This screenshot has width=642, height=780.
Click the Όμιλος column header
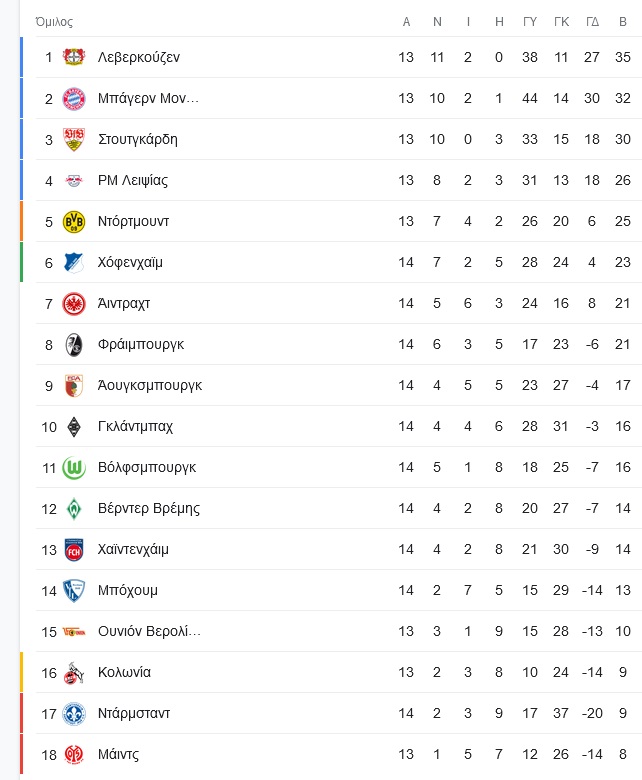pyautogui.click(x=54, y=22)
